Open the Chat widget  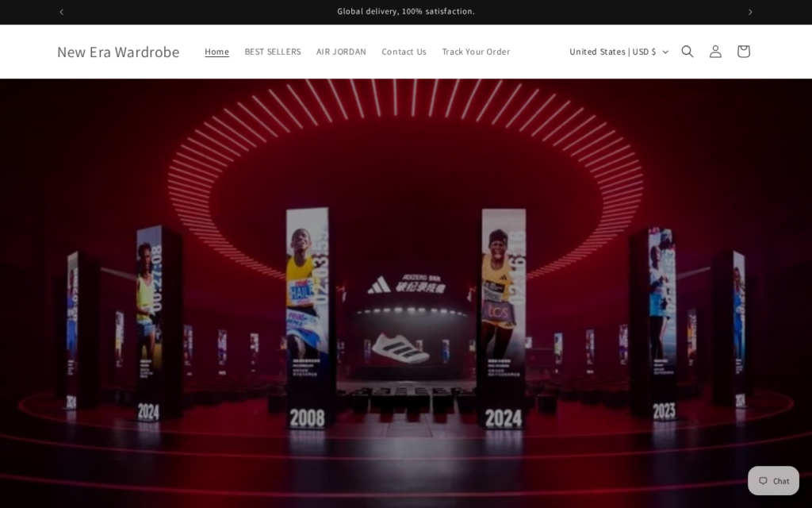(773, 480)
